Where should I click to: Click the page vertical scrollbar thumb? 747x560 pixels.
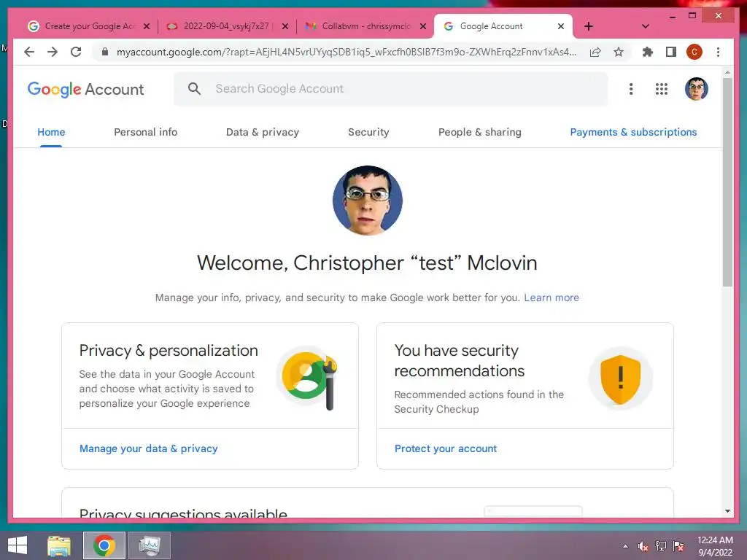point(727,182)
